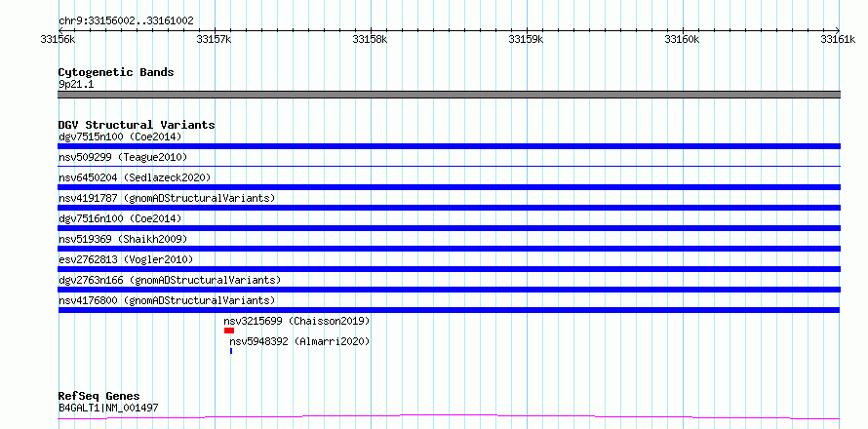Screen dimensions: 868x429
Task: Click the blue bar under nsv519369
Action: click(x=449, y=249)
